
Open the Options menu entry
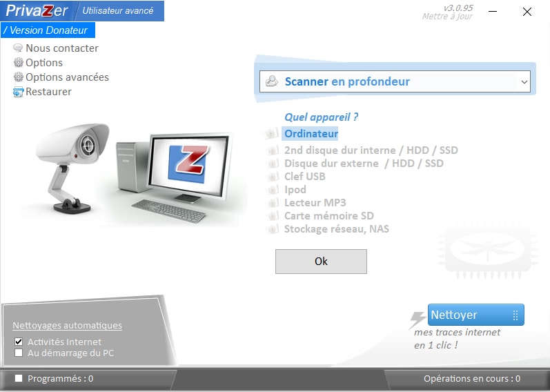tap(44, 63)
